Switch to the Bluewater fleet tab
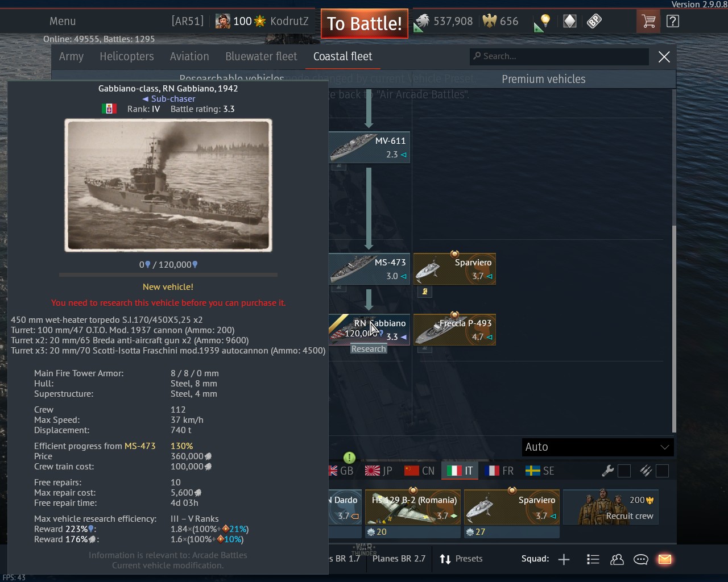728x582 pixels. 261,56
